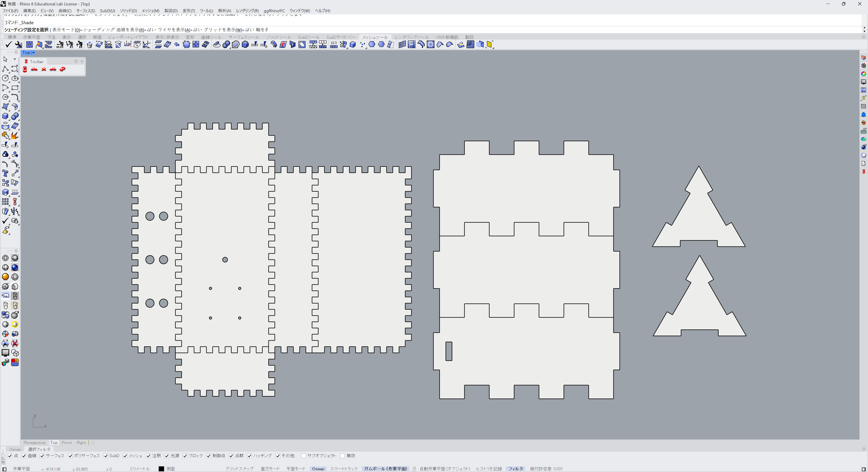
Task: Enable the サブオブジェクト checkbox
Action: [304, 456]
